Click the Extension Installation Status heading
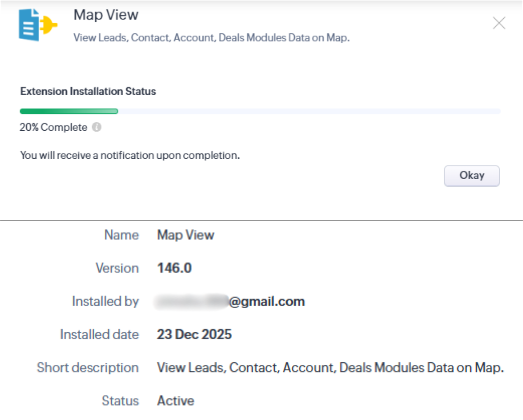 [88, 91]
